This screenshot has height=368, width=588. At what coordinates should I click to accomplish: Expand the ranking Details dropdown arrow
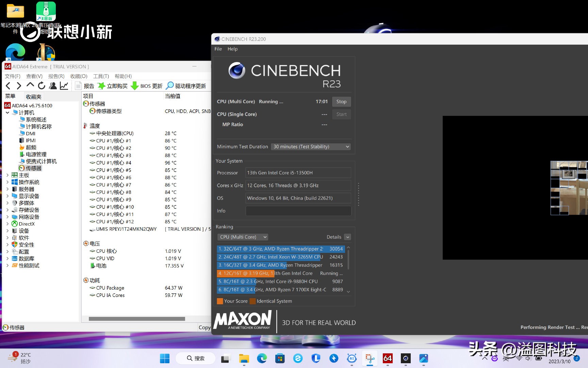[x=347, y=237]
